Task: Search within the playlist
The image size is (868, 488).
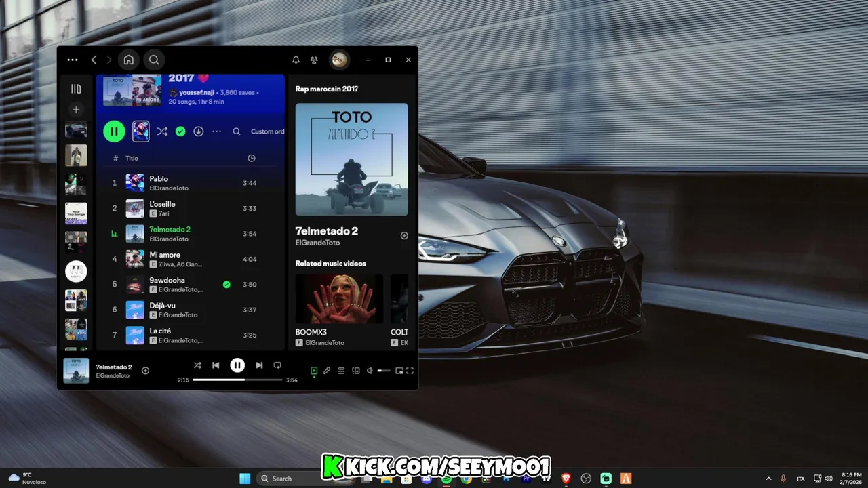Action: pos(237,131)
